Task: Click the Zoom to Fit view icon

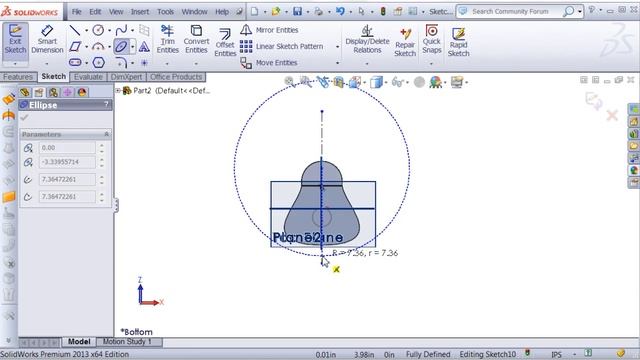Action: pyautogui.click(x=289, y=82)
